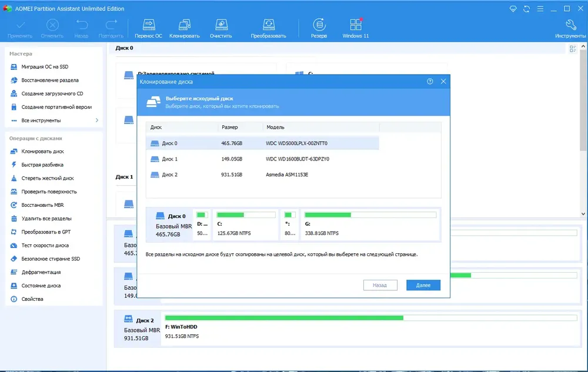Click the Далее button
Screen dimensions: 588x372
(423, 285)
